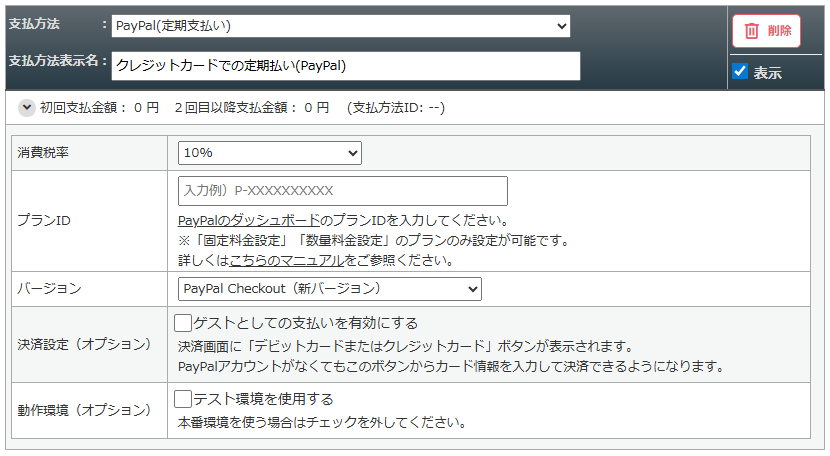Check the テスト環境を使用する box

pos(183,399)
